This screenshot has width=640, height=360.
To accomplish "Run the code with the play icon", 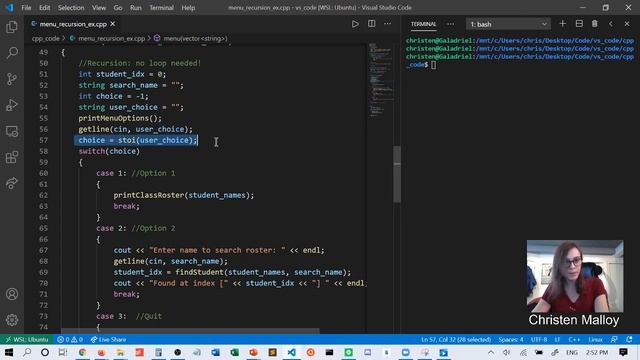I will point(355,24).
